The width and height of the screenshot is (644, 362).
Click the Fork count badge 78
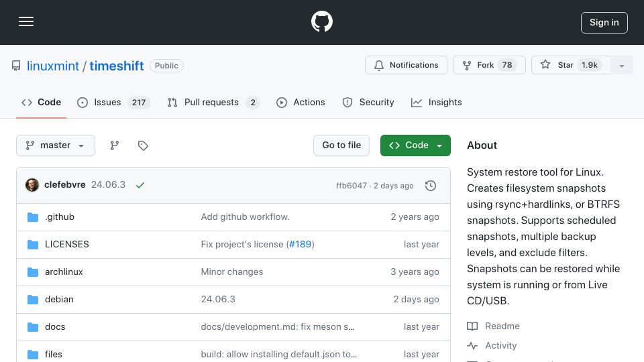click(x=507, y=65)
